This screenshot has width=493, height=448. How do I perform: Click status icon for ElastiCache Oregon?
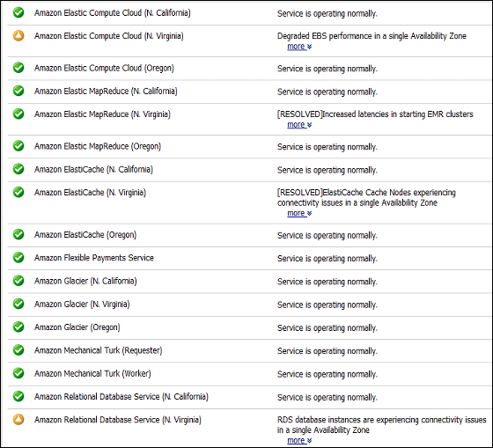(x=18, y=234)
